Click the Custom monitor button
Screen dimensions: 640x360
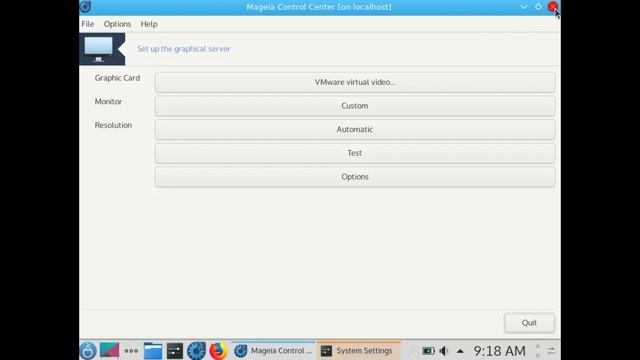pyautogui.click(x=355, y=106)
